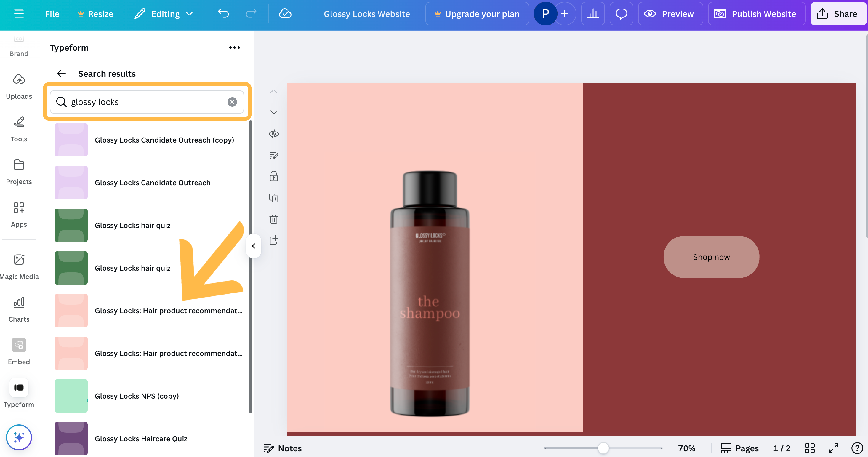
Task: Open the Resize option
Action: [x=95, y=14]
